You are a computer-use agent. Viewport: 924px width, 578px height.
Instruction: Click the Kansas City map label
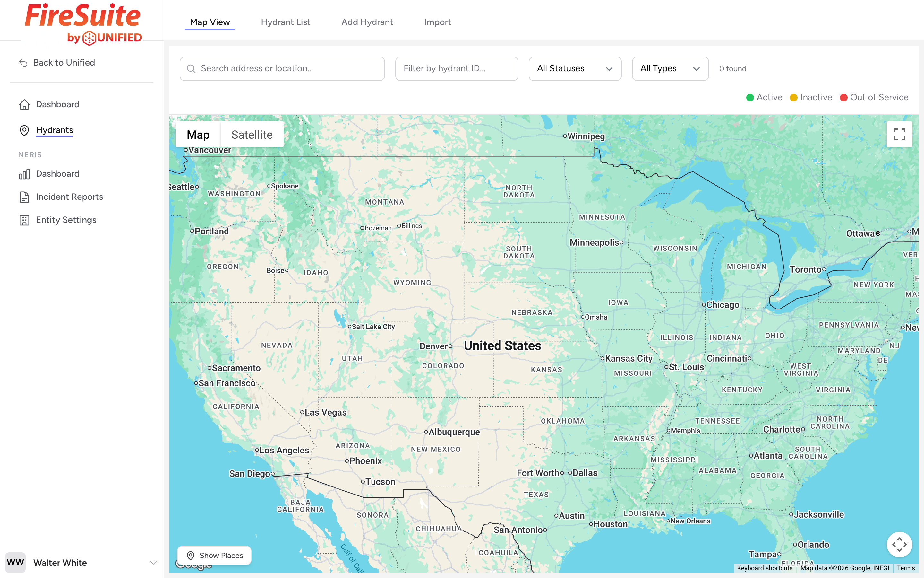pos(629,359)
